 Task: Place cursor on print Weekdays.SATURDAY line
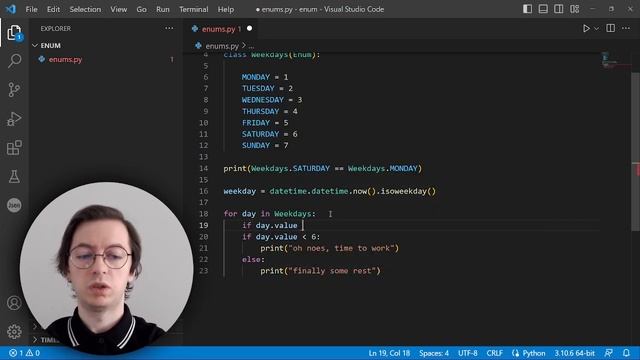[x=322, y=168]
